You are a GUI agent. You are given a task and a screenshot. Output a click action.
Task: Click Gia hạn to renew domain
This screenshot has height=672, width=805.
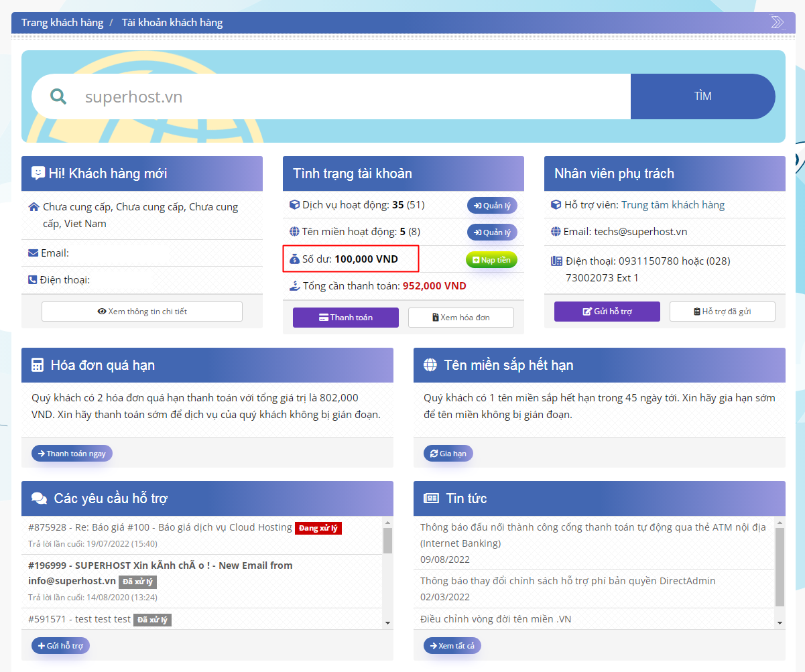(x=448, y=454)
